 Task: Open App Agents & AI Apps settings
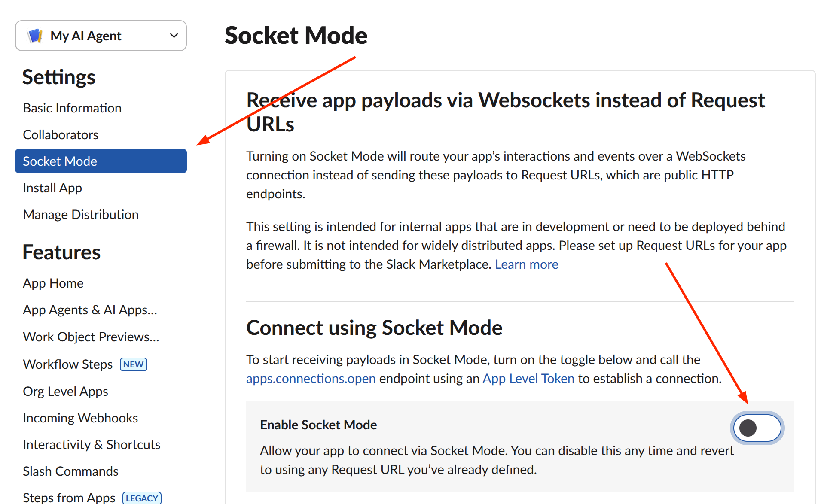(x=89, y=310)
